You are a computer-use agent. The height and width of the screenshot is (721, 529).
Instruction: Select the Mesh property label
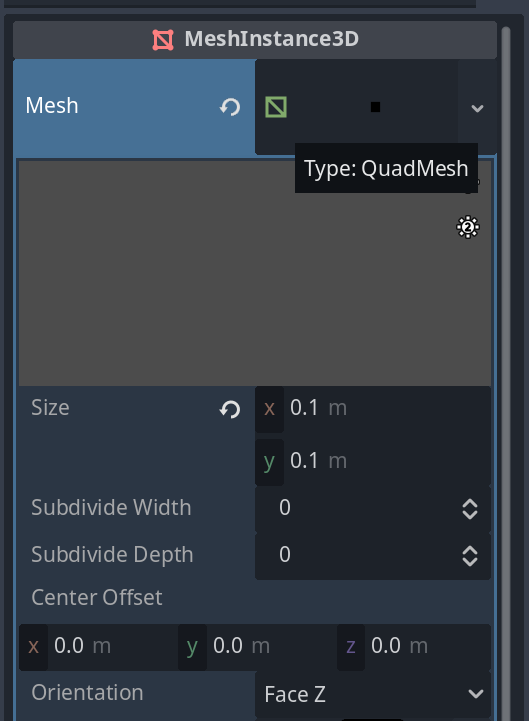(52, 106)
